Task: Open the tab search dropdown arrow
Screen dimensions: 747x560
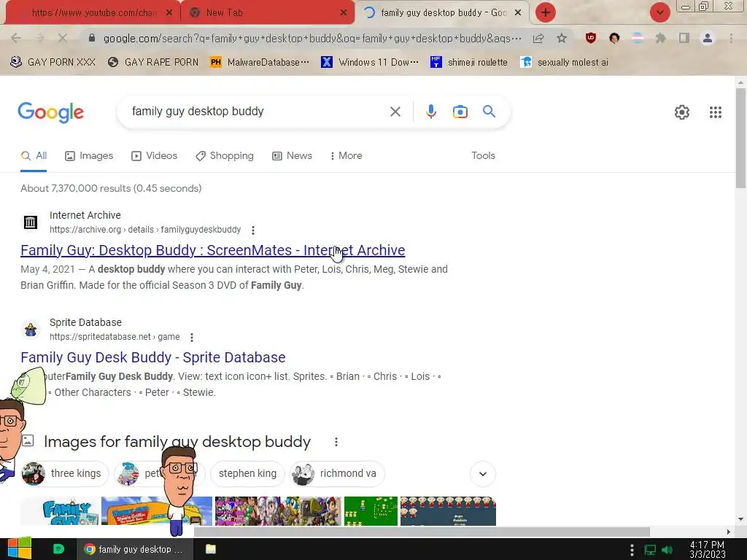Action: click(659, 12)
